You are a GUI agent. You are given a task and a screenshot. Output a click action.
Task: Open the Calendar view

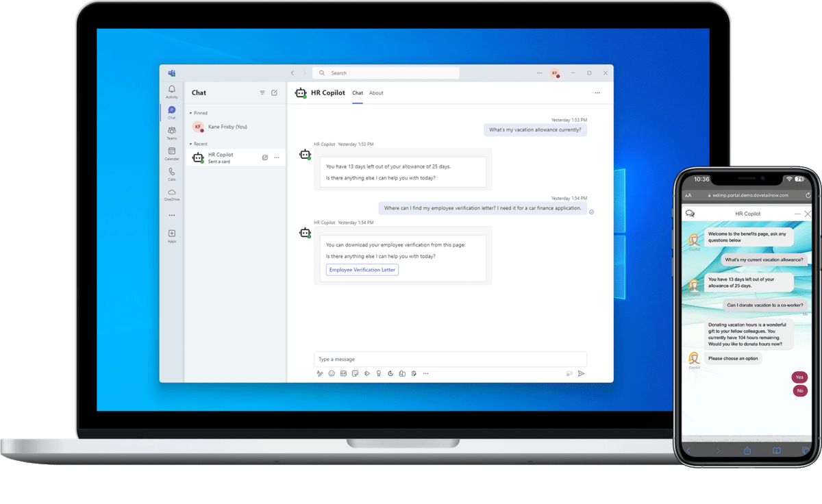(x=171, y=153)
